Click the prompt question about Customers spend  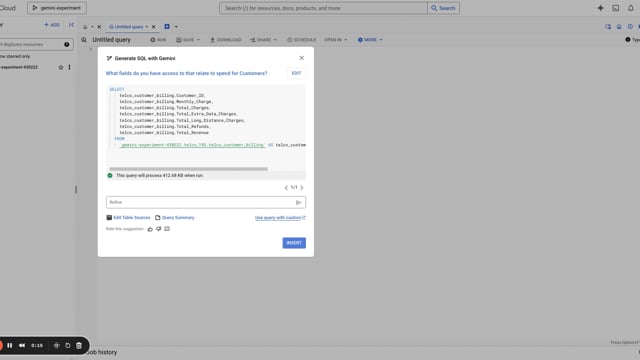click(x=187, y=73)
